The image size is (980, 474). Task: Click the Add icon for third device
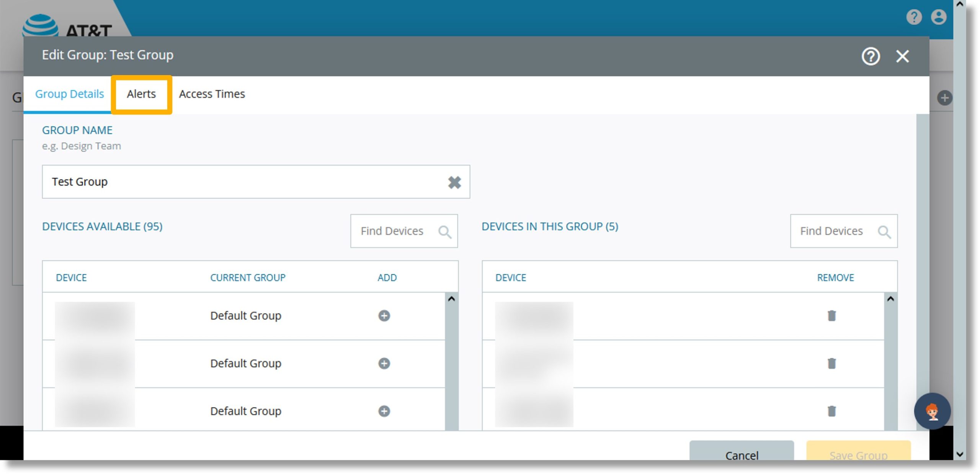[x=384, y=411]
